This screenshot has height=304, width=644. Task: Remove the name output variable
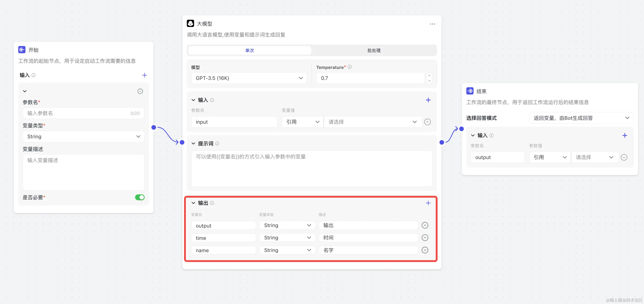click(425, 250)
